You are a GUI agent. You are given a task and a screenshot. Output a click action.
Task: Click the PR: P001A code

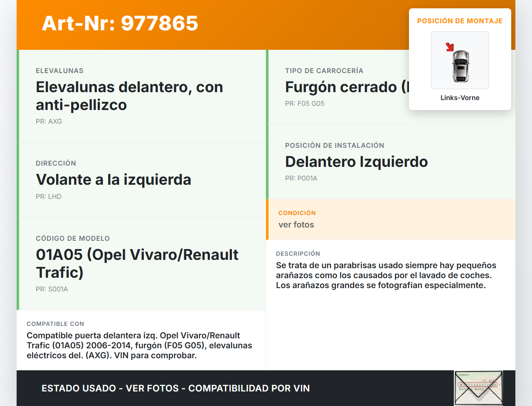(301, 178)
